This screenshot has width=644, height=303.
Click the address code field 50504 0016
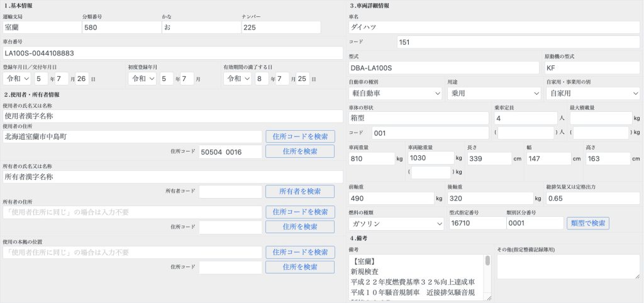[230, 152]
